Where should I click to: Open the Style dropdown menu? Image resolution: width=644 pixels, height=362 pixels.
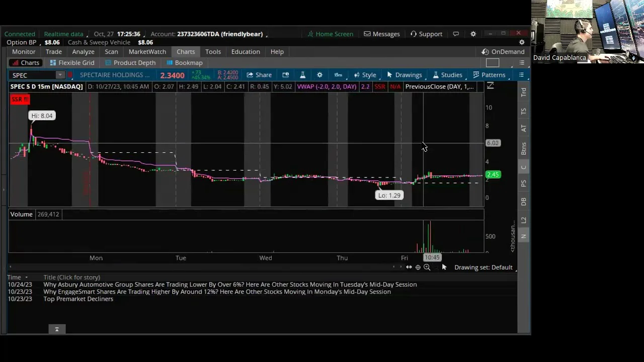tap(365, 75)
